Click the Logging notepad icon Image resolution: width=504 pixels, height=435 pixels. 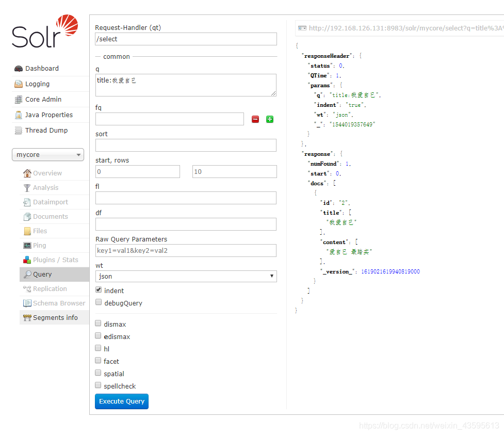(x=19, y=84)
